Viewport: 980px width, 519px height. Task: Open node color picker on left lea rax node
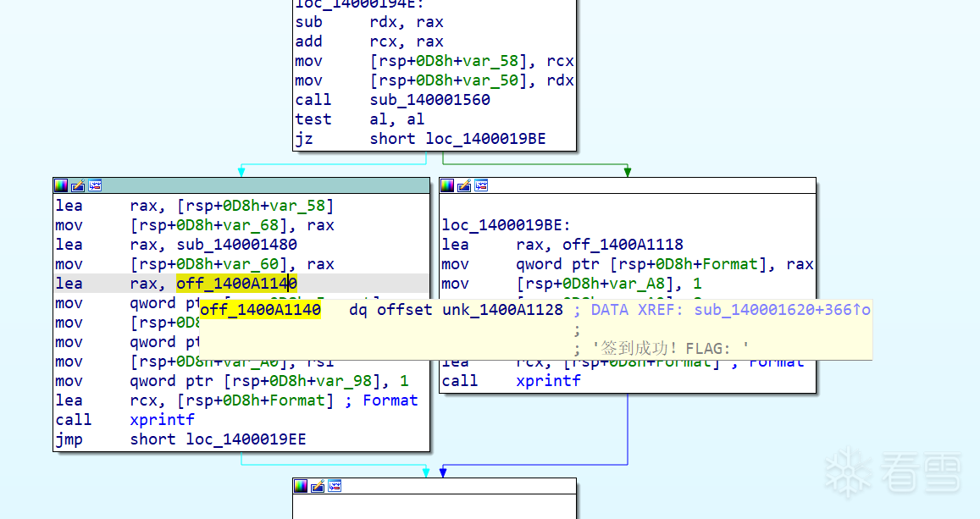[x=61, y=185]
